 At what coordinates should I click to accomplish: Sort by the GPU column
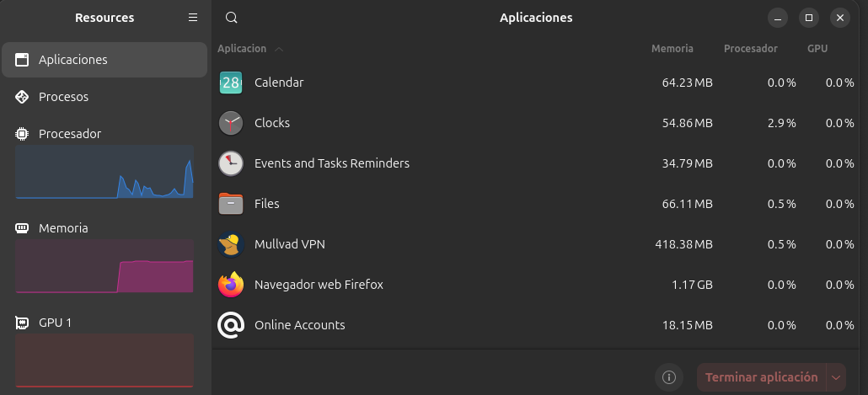(817, 49)
